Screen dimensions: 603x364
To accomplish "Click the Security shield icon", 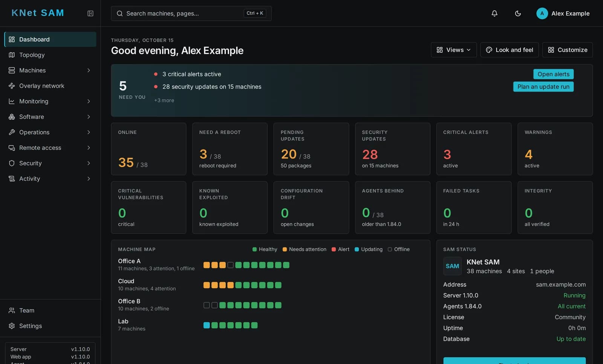I will pos(12,163).
